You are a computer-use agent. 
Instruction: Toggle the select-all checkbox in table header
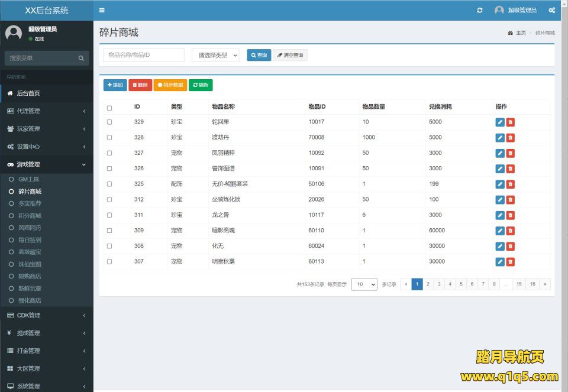(x=109, y=108)
